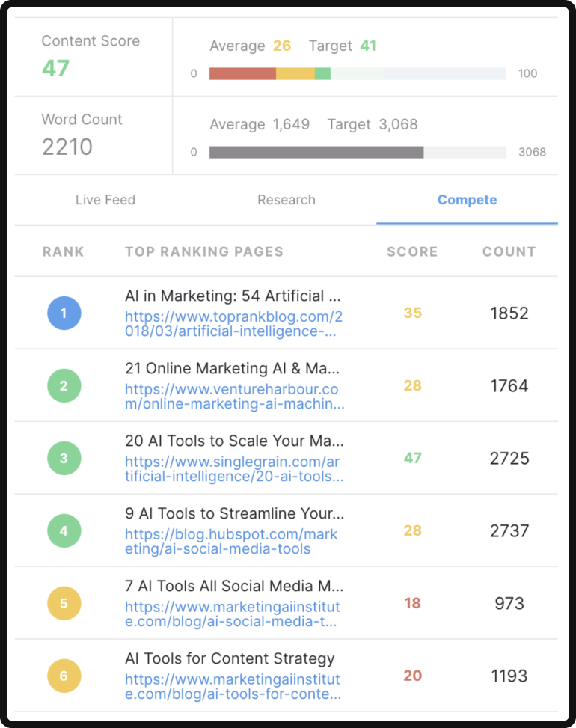The image size is (576, 728).
Task: Sort by the COUNT column header
Action: tap(509, 251)
